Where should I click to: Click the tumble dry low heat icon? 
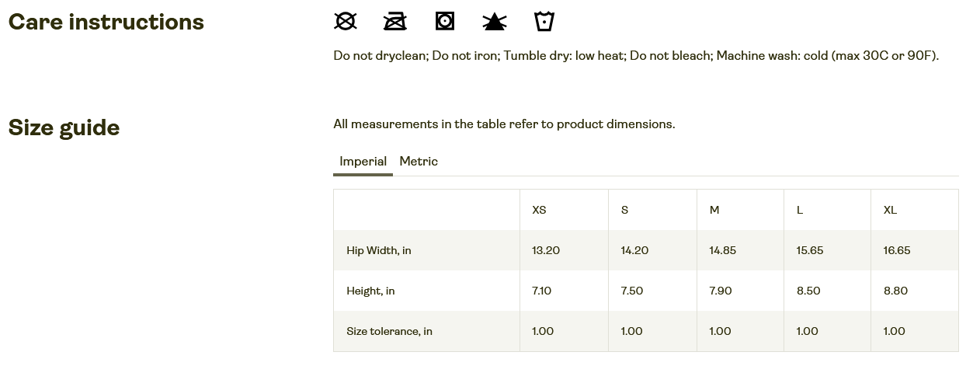tap(445, 22)
